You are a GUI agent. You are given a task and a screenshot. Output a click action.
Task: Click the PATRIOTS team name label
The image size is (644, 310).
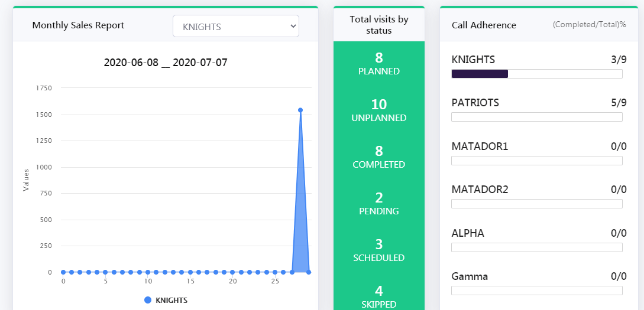coord(475,103)
